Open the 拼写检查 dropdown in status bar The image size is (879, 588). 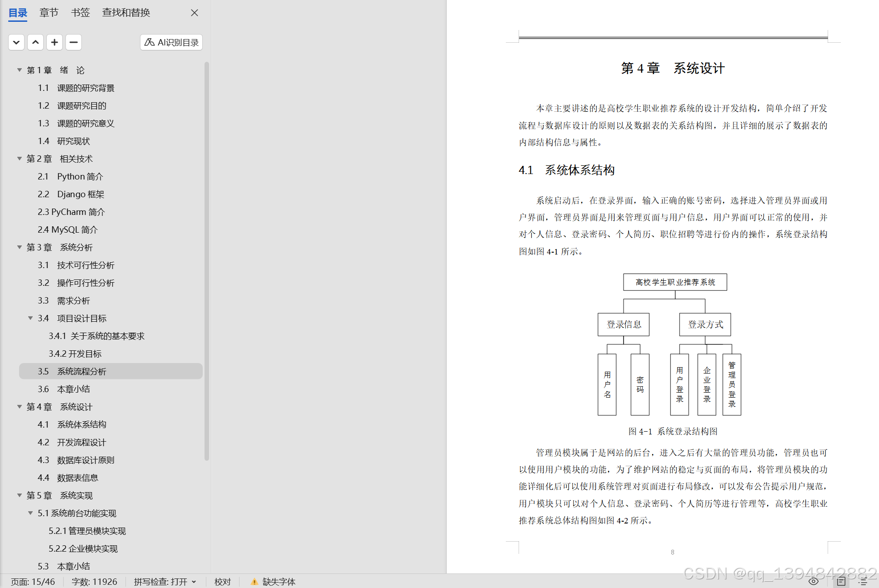194,582
